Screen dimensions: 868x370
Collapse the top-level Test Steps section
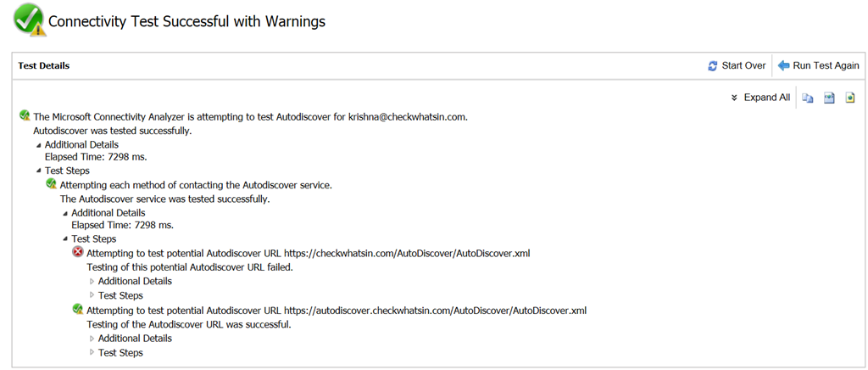click(39, 171)
